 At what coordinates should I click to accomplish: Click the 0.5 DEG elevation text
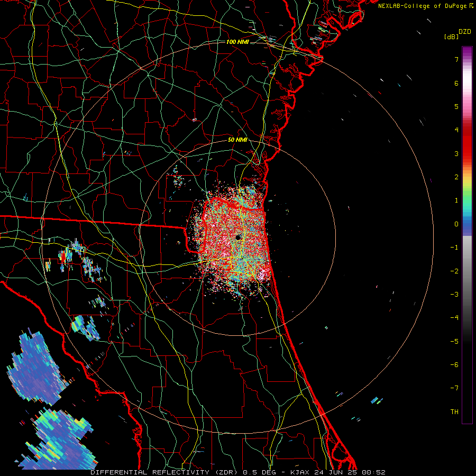pos(260,472)
